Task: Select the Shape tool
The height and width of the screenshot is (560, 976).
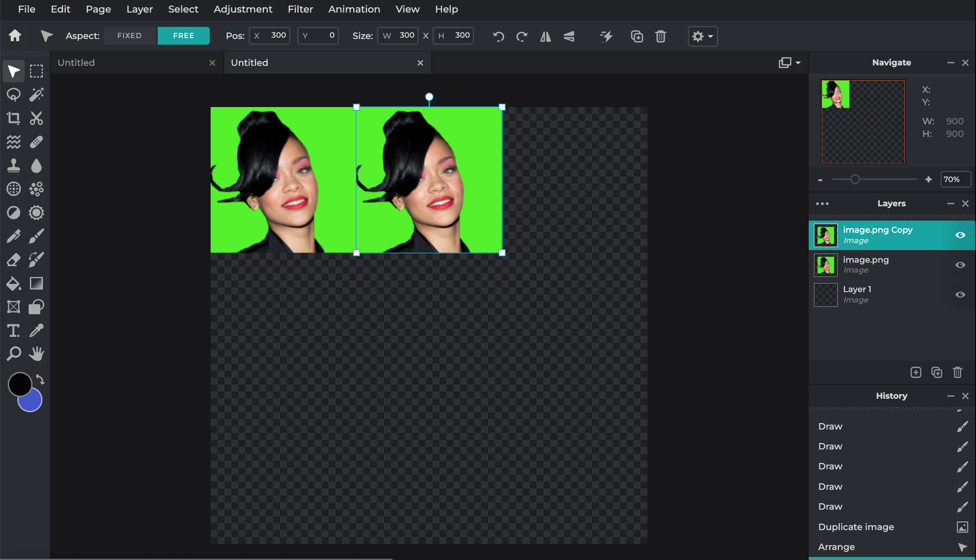Action: tap(36, 307)
